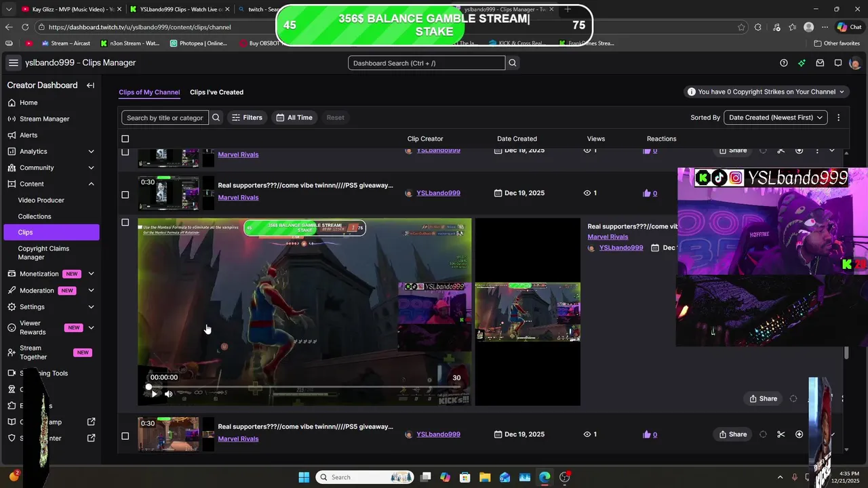Click the Dashboard Search magnifier button
This screenshot has height=488, width=868.
pyautogui.click(x=513, y=63)
